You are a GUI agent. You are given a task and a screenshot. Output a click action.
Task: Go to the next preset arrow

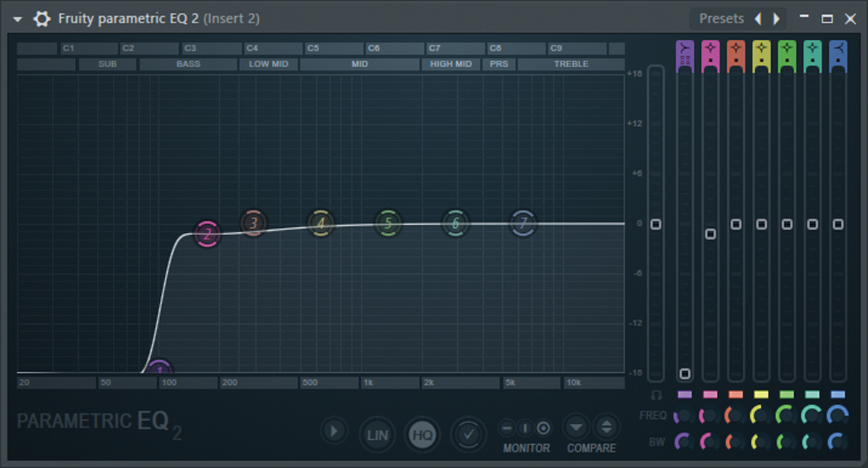[x=777, y=19]
